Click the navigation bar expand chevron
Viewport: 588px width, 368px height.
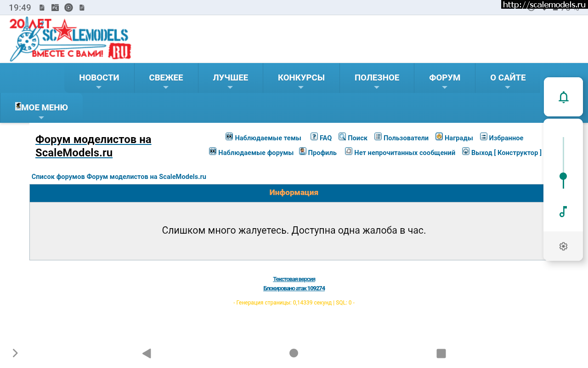tap(15, 353)
